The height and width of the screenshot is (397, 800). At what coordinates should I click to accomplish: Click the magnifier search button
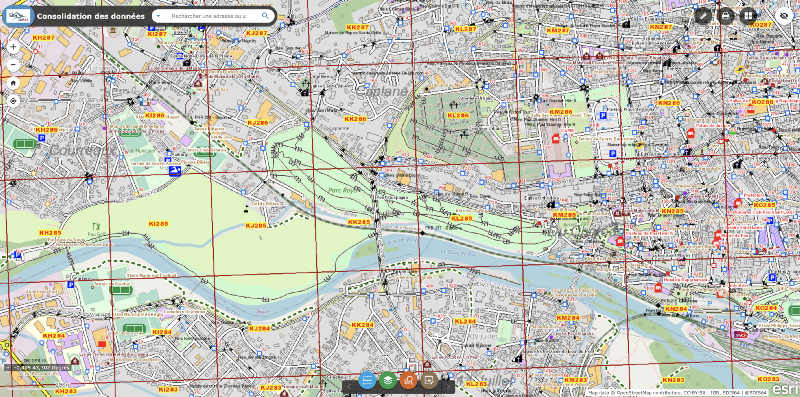pos(265,16)
